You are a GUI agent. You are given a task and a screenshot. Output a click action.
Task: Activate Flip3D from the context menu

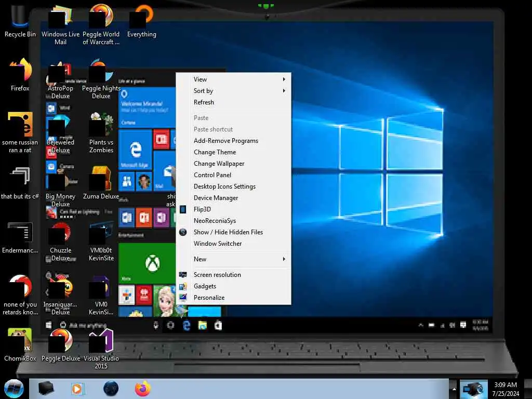233,209
